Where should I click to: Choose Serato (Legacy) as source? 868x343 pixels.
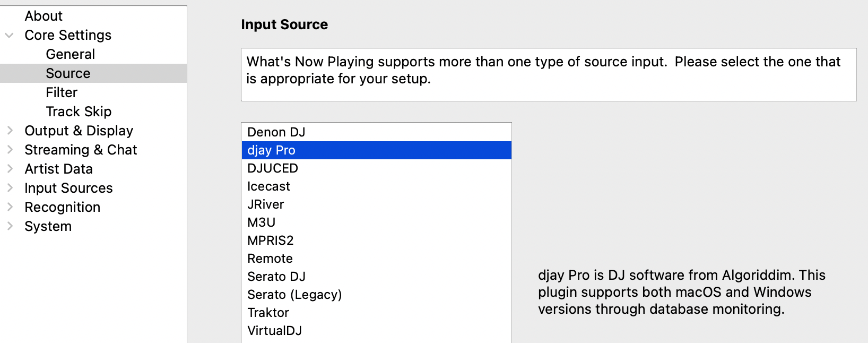294,295
